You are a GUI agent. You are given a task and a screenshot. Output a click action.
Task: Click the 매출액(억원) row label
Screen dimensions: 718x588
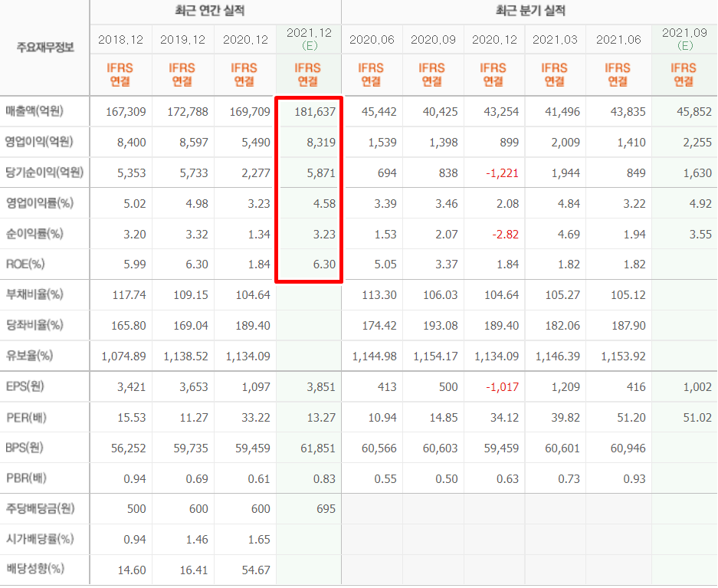tap(34, 111)
